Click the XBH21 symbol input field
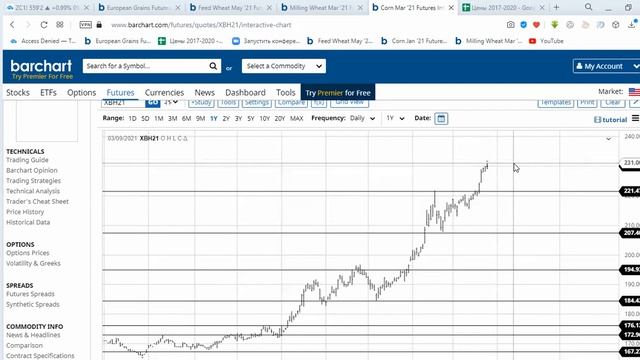640x360 pixels. [122, 103]
